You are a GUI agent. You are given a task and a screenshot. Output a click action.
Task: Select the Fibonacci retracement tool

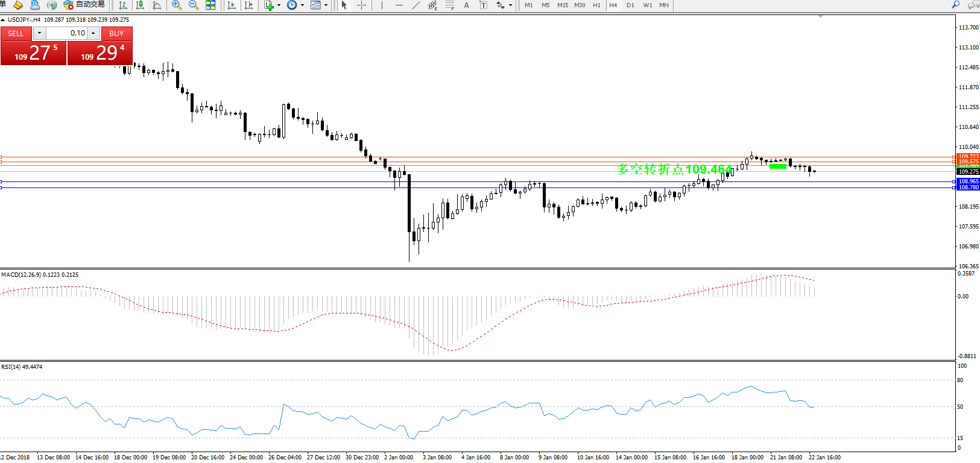click(x=449, y=5)
